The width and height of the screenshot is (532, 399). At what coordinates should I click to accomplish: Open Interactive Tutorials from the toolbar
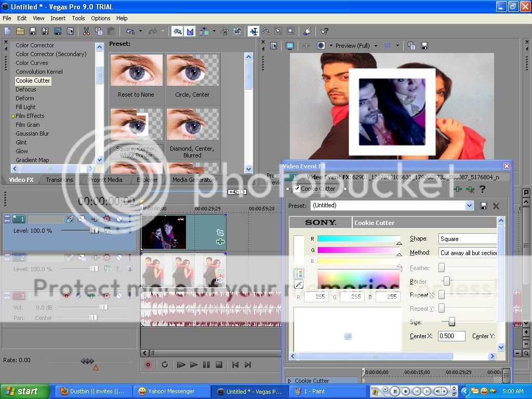[x=308, y=32]
